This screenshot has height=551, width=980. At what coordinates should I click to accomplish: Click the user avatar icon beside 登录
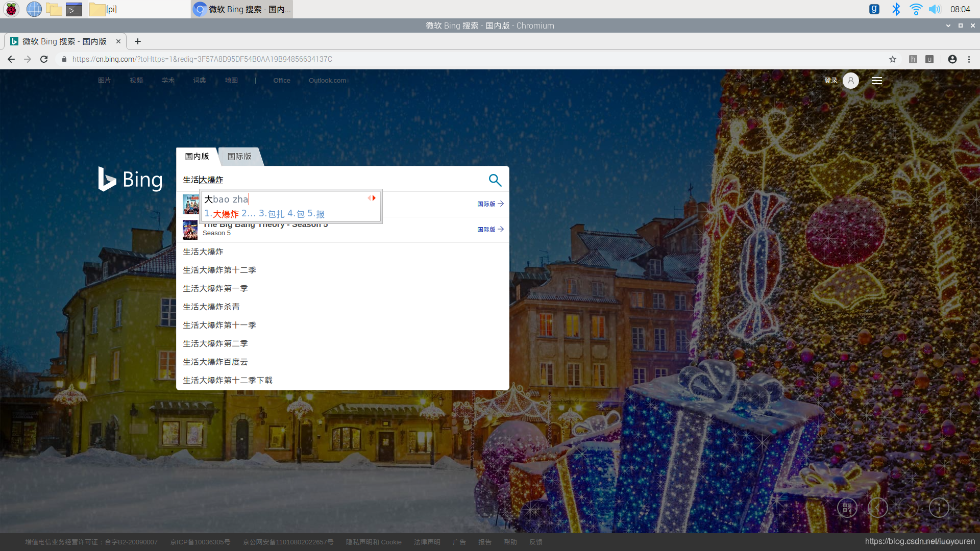pos(850,81)
